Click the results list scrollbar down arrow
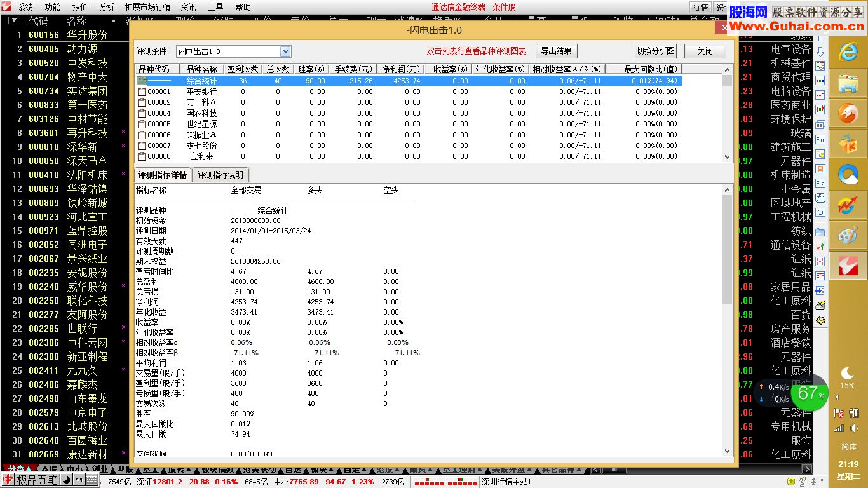Viewport: 868px width, 488px height. tap(728, 156)
